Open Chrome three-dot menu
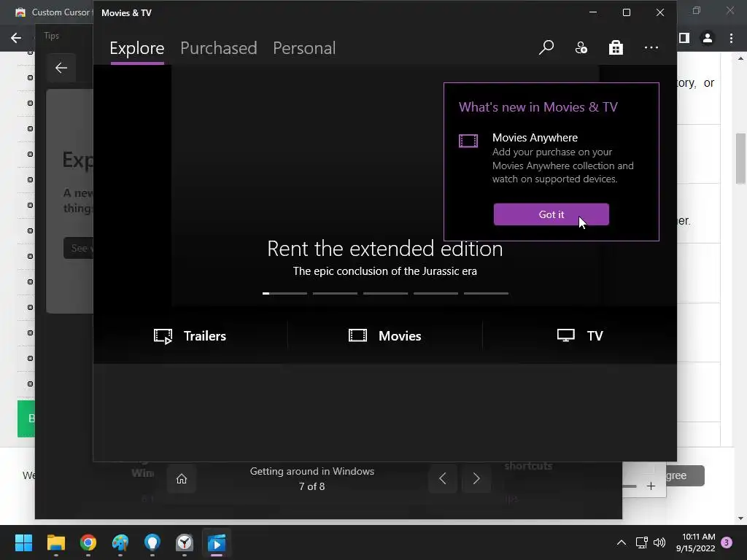Viewport: 747px width, 560px height. pos(731,38)
